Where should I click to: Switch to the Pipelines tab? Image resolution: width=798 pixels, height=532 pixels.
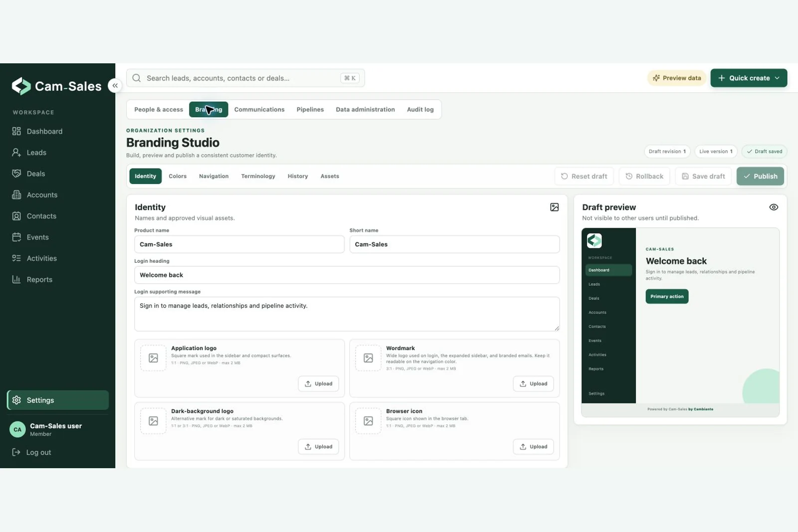[x=310, y=109]
